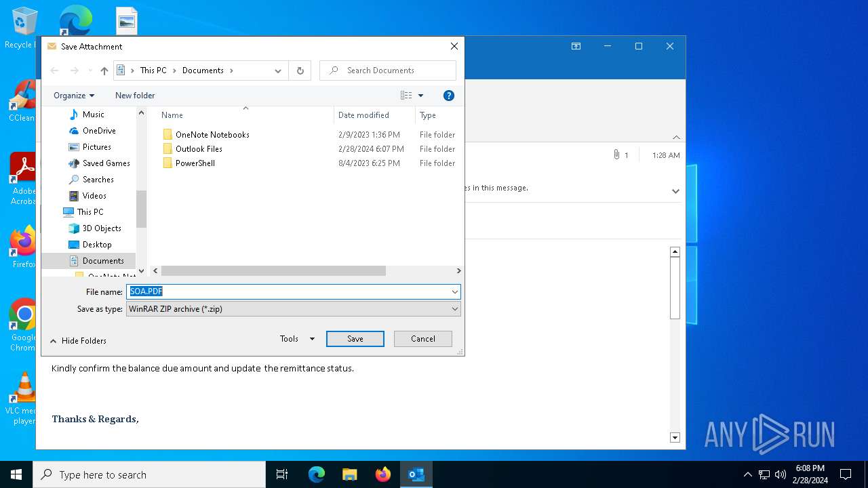Image resolution: width=868 pixels, height=488 pixels.
Task: Launch Firefox from the taskbar
Action: tap(383, 474)
